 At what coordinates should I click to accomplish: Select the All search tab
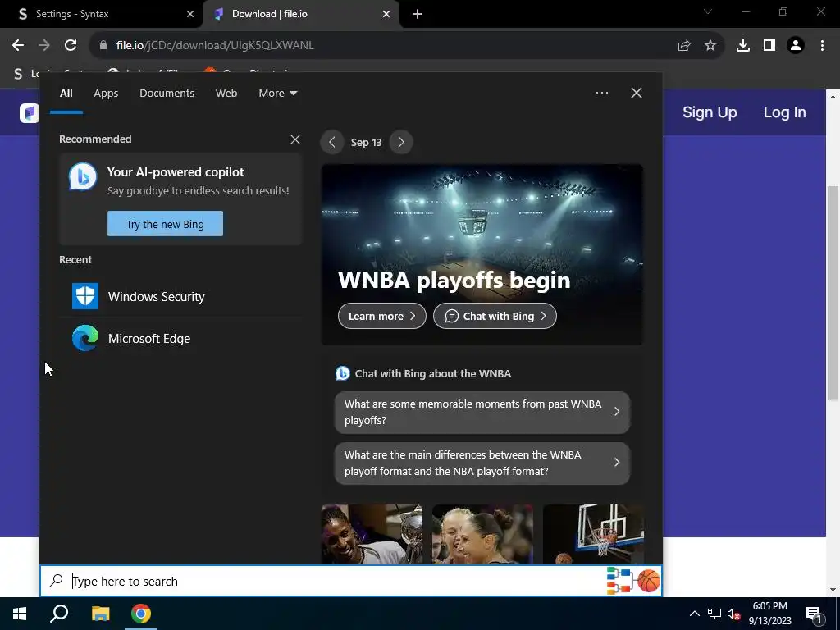tap(66, 94)
